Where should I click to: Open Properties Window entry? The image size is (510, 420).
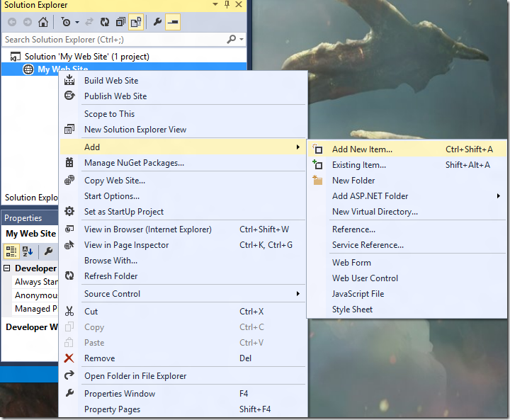[x=183, y=394]
